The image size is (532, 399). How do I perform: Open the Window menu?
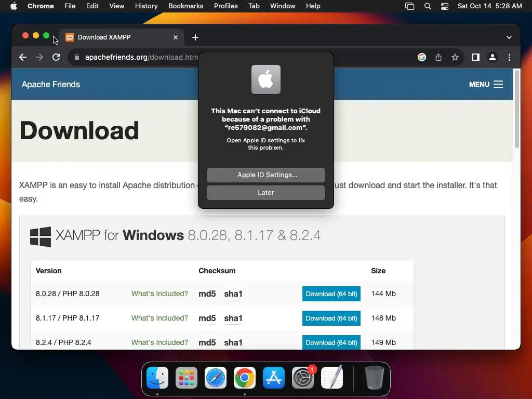tap(283, 6)
